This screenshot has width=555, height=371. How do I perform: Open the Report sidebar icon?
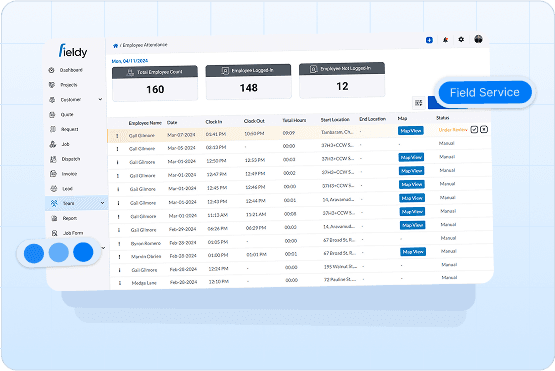[55, 218]
